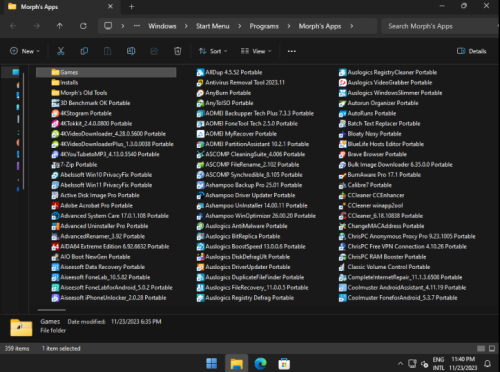
Task: Select Active Disk Image Pro Portable
Action: pyautogui.click(x=96, y=195)
